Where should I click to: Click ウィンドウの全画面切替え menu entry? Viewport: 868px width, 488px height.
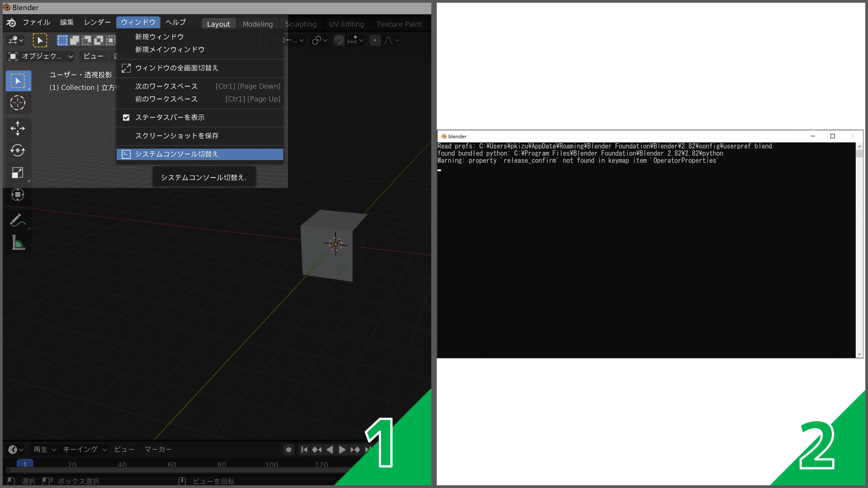200,68
